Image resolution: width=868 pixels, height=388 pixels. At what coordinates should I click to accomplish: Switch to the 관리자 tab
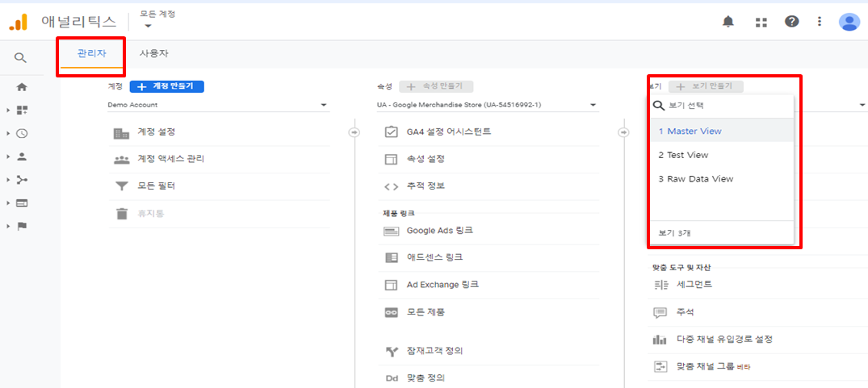point(91,54)
